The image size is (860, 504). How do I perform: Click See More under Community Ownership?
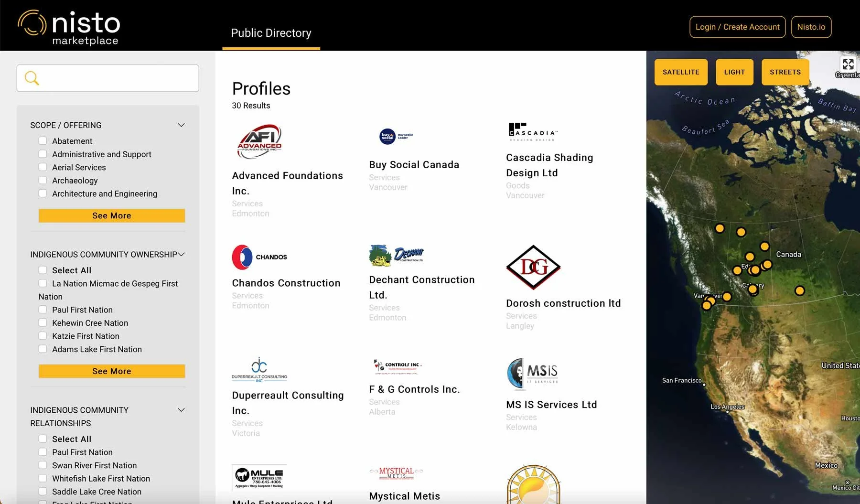tap(112, 371)
